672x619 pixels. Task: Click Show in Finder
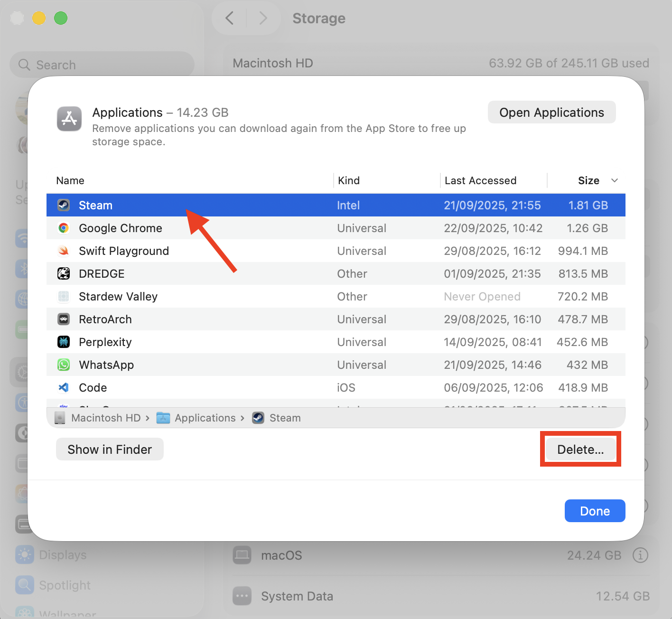click(x=110, y=449)
